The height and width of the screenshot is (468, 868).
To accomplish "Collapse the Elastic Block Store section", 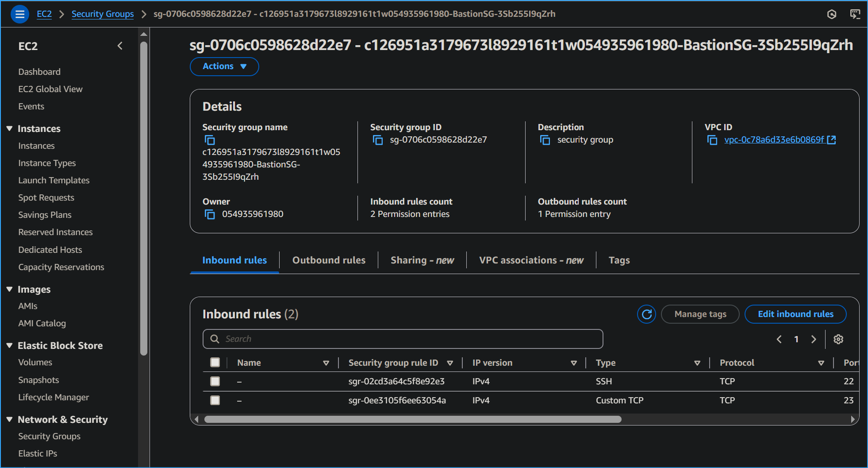I will [x=9, y=345].
